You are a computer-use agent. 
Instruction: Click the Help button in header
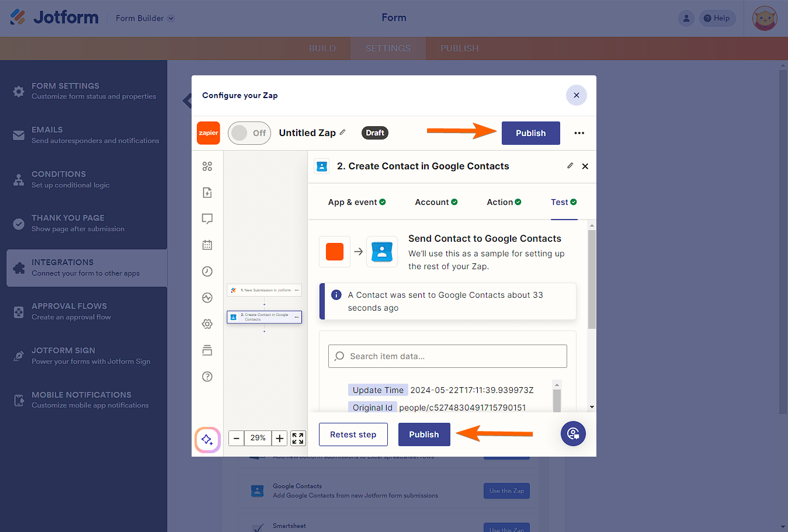(717, 18)
